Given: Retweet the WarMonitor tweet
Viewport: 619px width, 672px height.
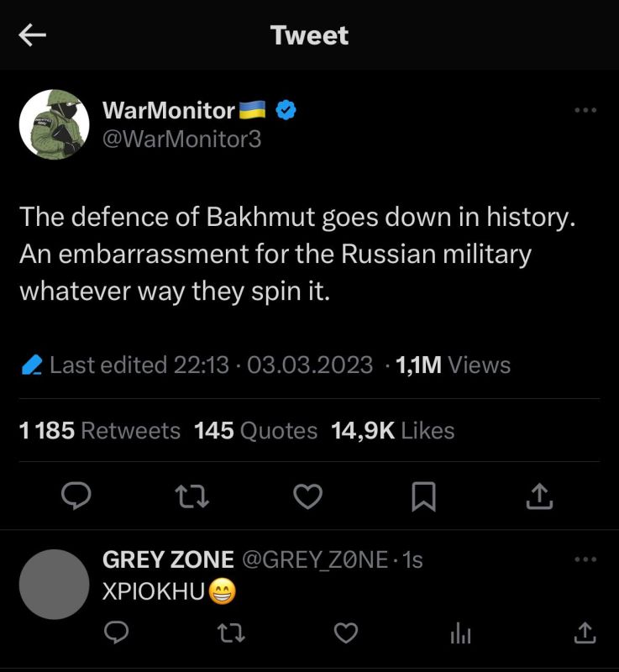Looking at the screenshot, I should point(193,496).
